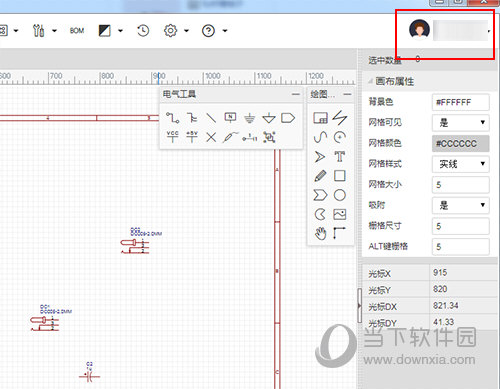This screenshot has width=500, height=389.
Task: Select the Polyline drawing tool
Action: click(x=340, y=117)
